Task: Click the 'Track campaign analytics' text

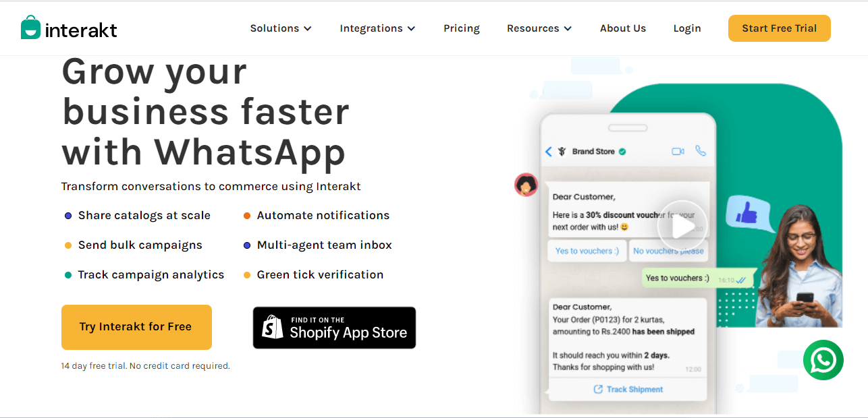Action: (151, 275)
